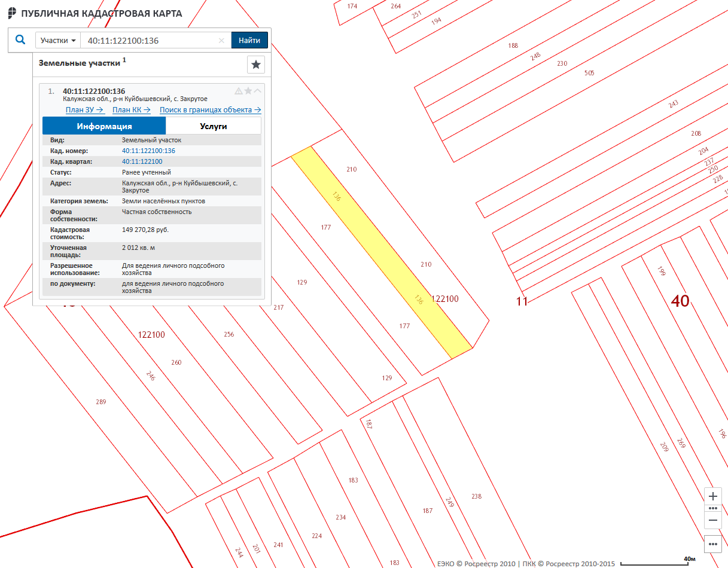The image size is (728, 568).
Task: Click parcel label 238 on the map
Action: (476, 496)
